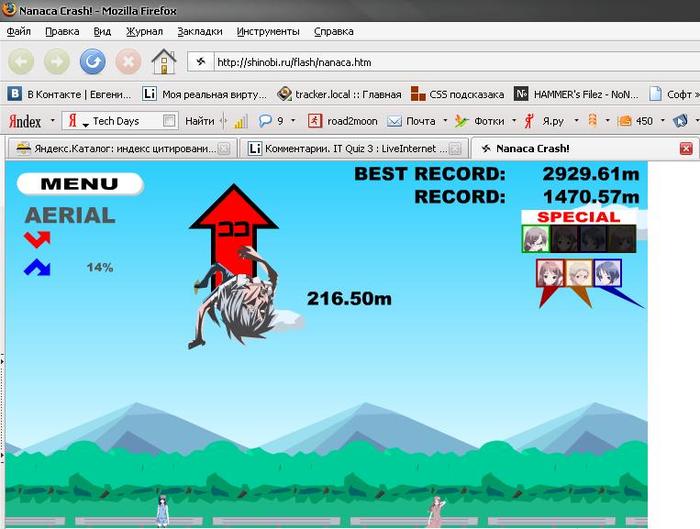The width and height of the screenshot is (700, 529).
Task: Close the Комментарии IT Quiz 3 tab
Action: [454, 149]
